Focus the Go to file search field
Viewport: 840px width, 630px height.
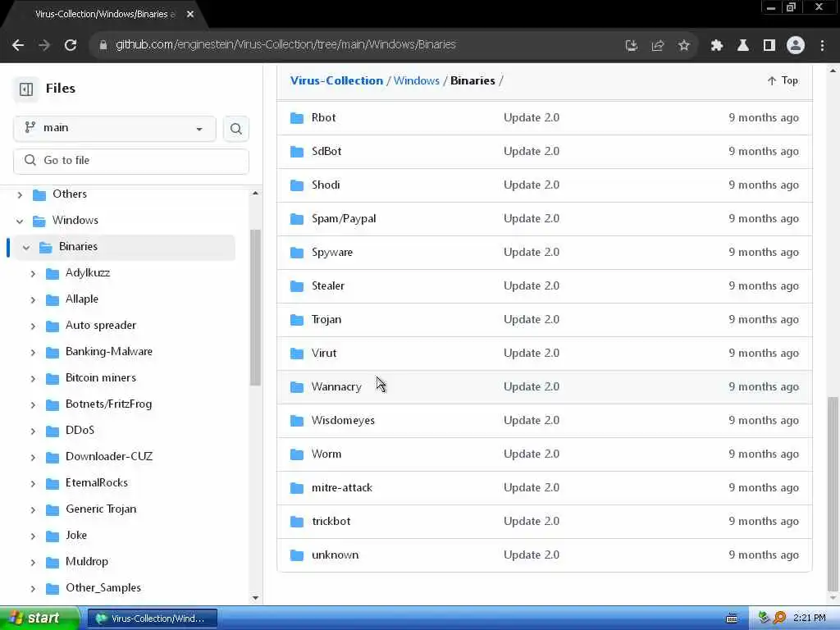tap(131, 161)
